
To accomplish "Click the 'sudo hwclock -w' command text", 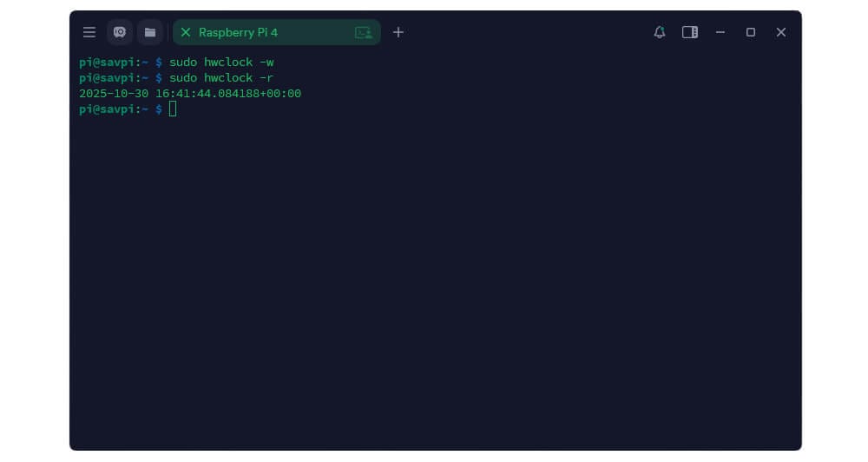I will tap(221, 63).
